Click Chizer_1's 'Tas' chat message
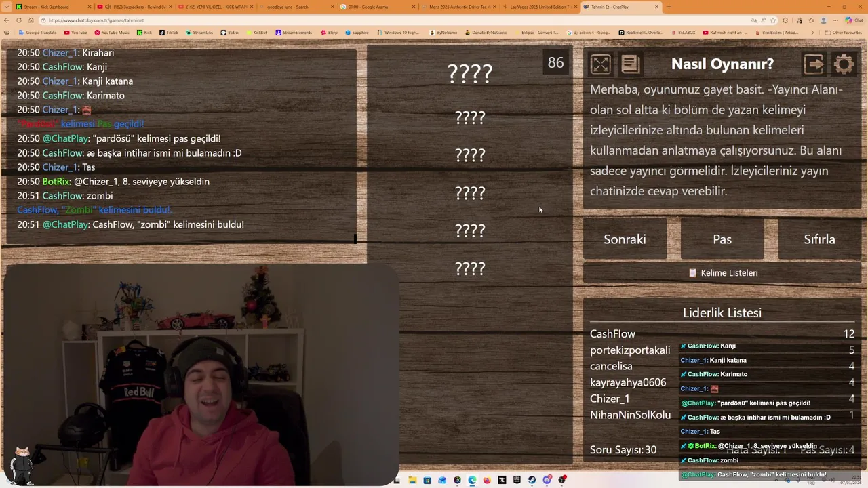Screen dimensions: 868x488 click(x=56, y=167)
